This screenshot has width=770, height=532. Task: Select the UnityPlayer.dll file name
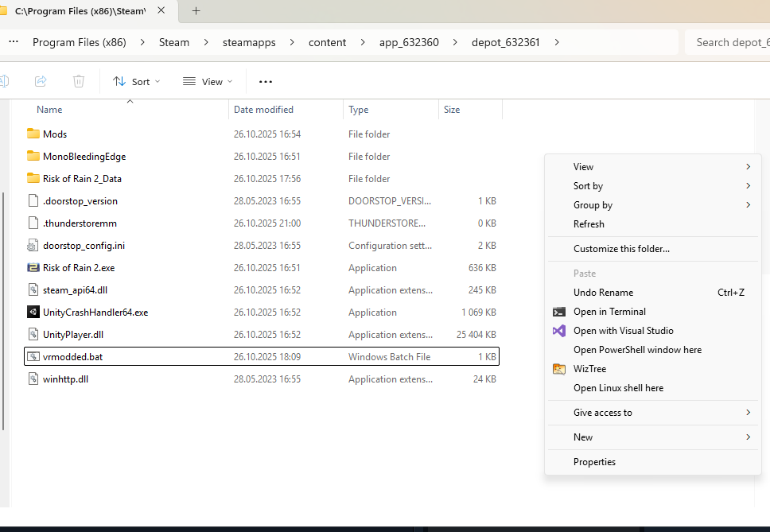tap(72, 335)
